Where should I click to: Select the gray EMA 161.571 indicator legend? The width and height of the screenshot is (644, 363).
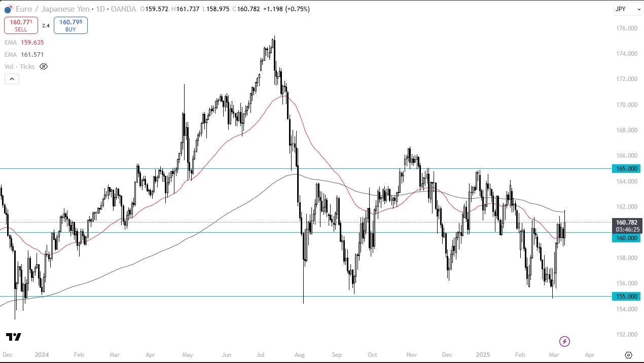[24, 55]
